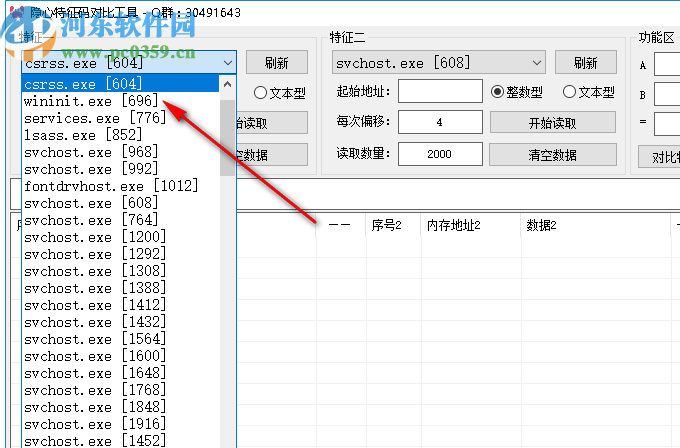This screenshot has width=680, height=448.
Task: Focus the 起始地址 input field
Action: (x=440, y=91)
